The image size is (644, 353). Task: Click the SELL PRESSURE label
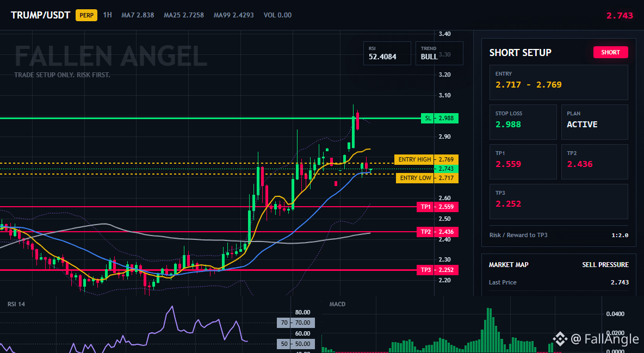pos(605,265)
